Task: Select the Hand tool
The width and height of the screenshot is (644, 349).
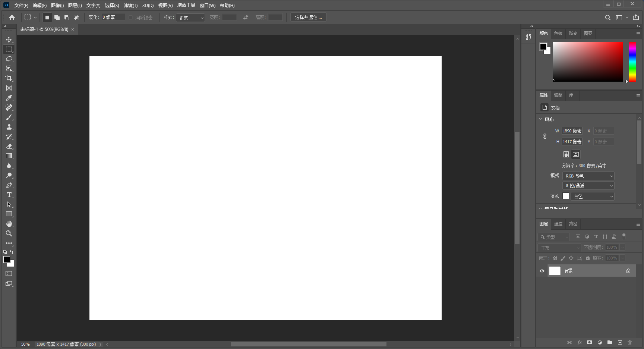Action: (9, 224)
